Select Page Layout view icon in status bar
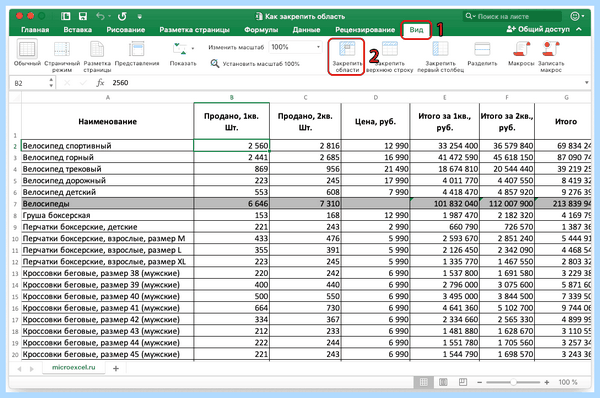 [443, 382]
